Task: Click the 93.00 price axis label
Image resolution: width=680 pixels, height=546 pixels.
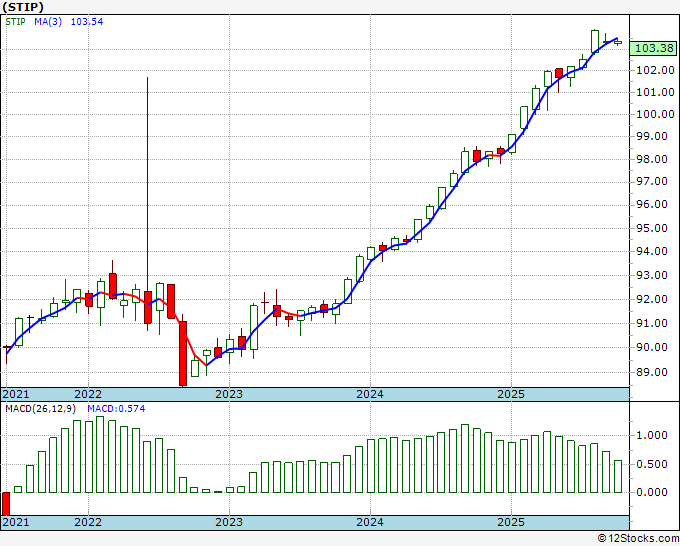Action: coord(651,275)
